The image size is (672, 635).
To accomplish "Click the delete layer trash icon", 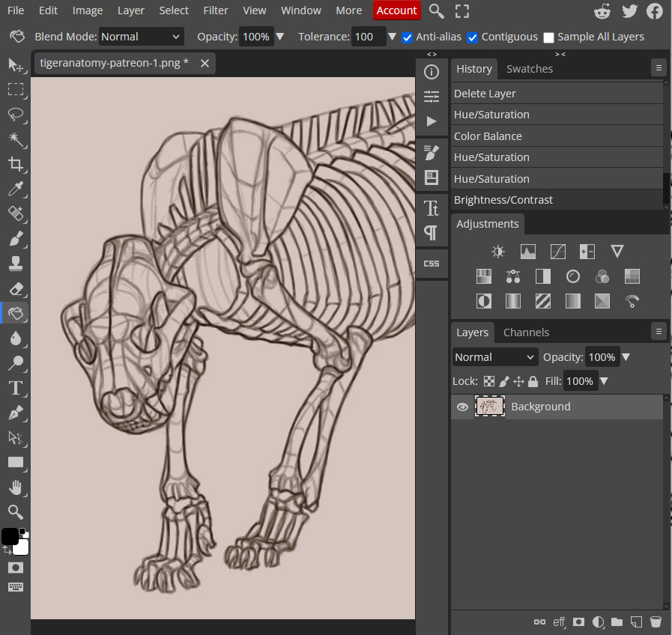I will point(656,622).
